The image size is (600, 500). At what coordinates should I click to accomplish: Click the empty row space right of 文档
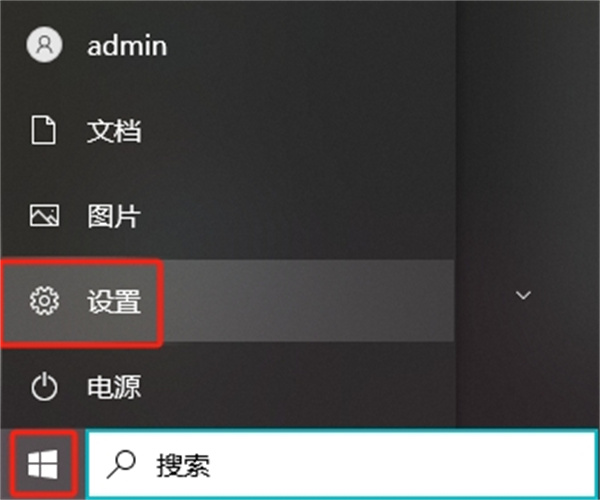click(298, 131)
